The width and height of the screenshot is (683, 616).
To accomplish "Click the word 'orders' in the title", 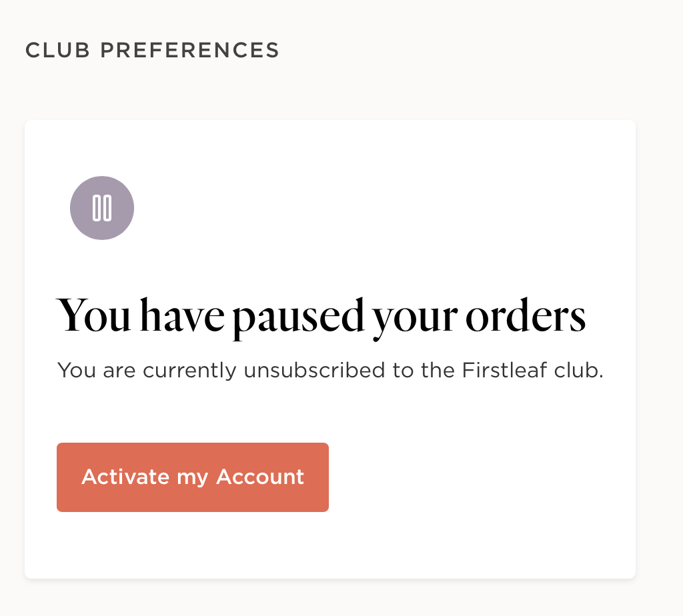I will click(x=526, y=315).
